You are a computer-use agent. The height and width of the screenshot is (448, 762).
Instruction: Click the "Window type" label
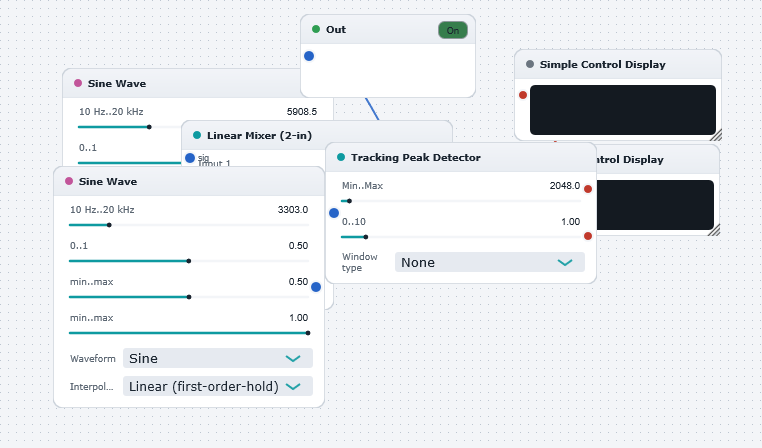pos(360,262)
